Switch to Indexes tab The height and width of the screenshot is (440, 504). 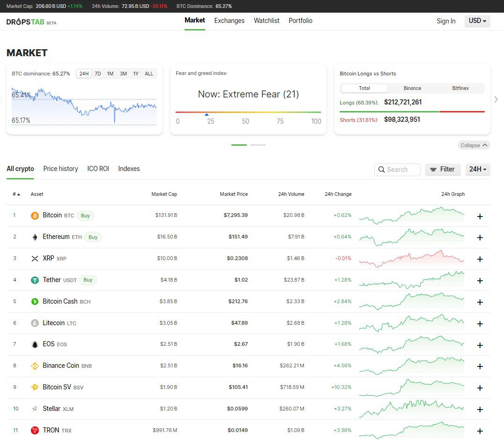tap(129, 169)
